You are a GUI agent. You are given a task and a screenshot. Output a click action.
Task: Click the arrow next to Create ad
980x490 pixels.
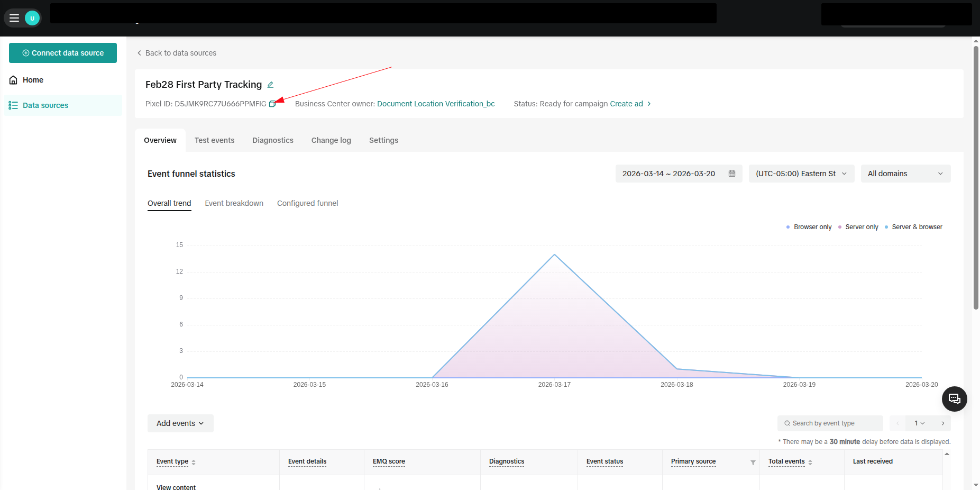(649, 104)
